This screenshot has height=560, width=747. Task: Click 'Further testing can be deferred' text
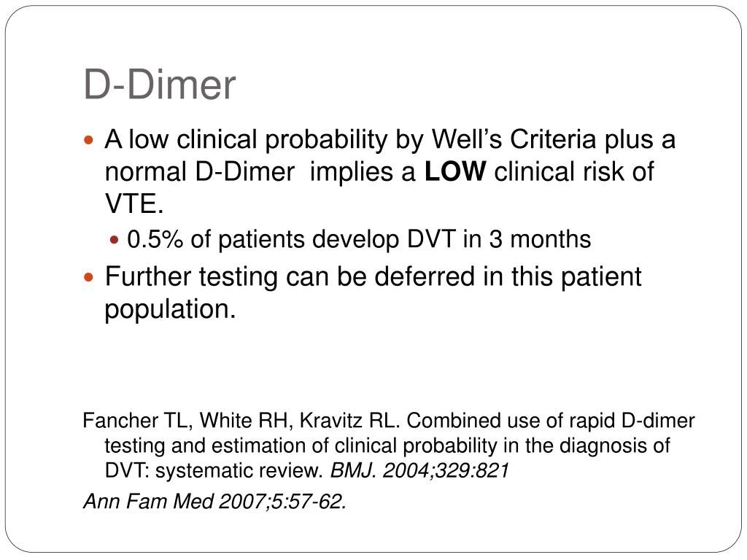(290, 276)
